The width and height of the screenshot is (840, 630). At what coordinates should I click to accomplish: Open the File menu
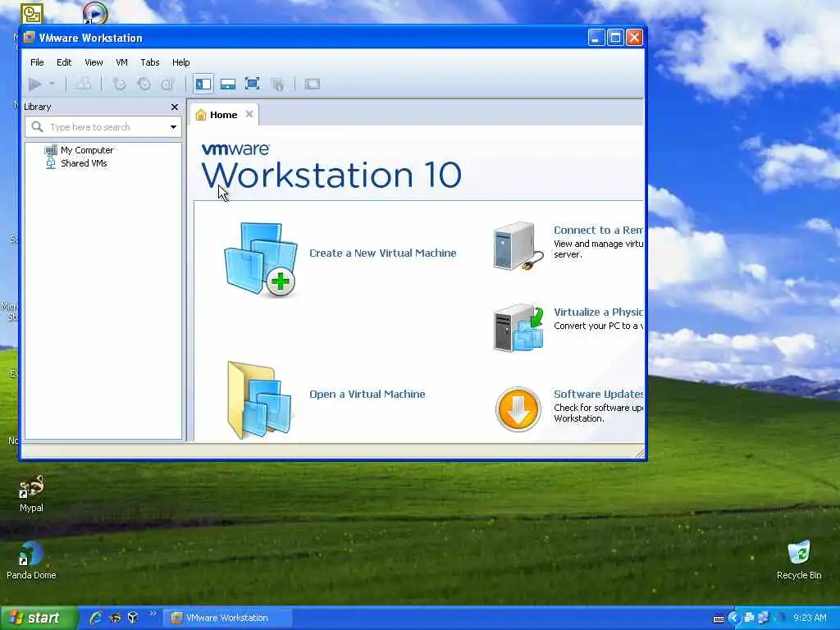pos(37,62)
